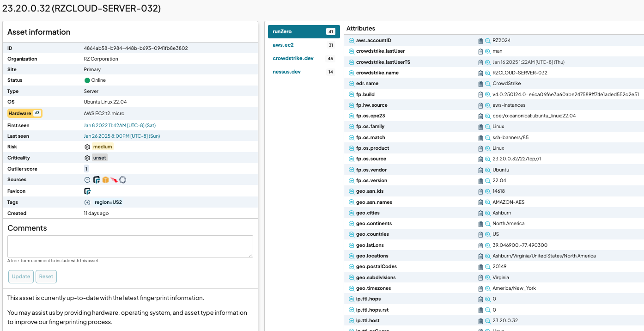Search by geo.cities value Ashburn
644x331 pixels.
click(x=487, y=213)
